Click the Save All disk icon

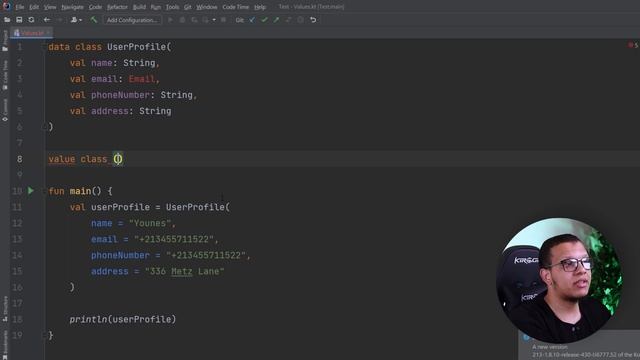tap(19, 20)
